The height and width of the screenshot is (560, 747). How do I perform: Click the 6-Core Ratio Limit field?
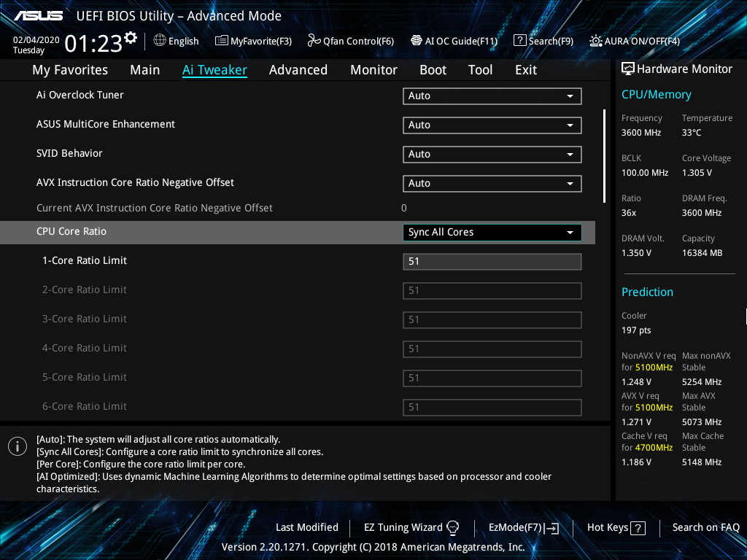492,408
